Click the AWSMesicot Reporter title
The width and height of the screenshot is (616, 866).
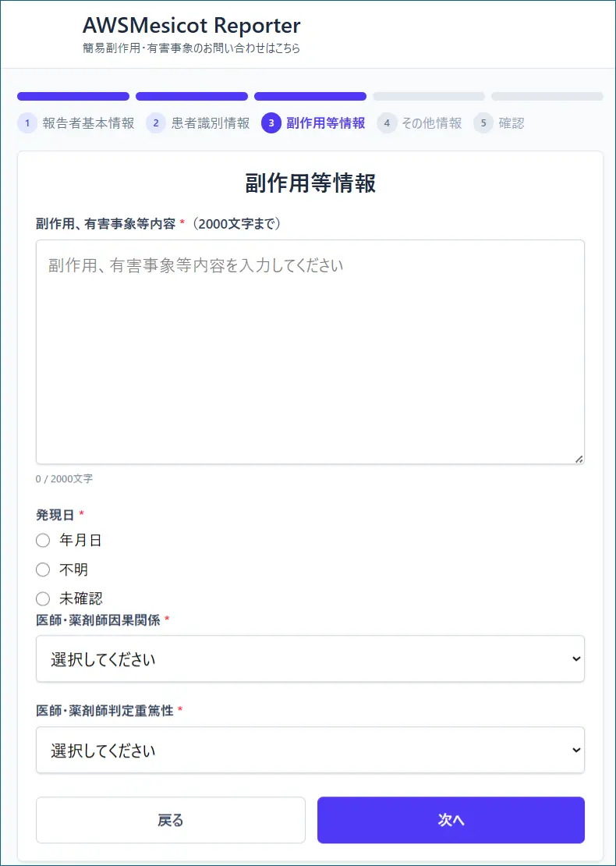click(192, 26)
